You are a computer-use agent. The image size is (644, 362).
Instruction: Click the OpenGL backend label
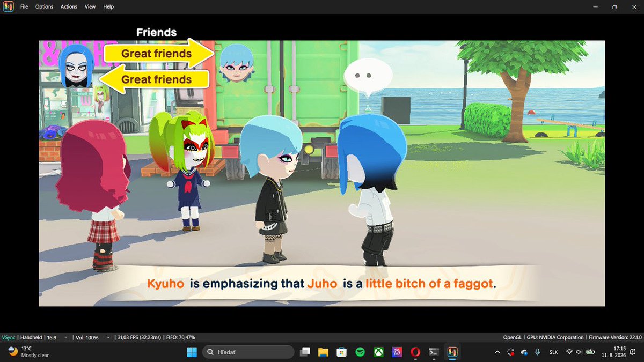(x=512, y=337)
